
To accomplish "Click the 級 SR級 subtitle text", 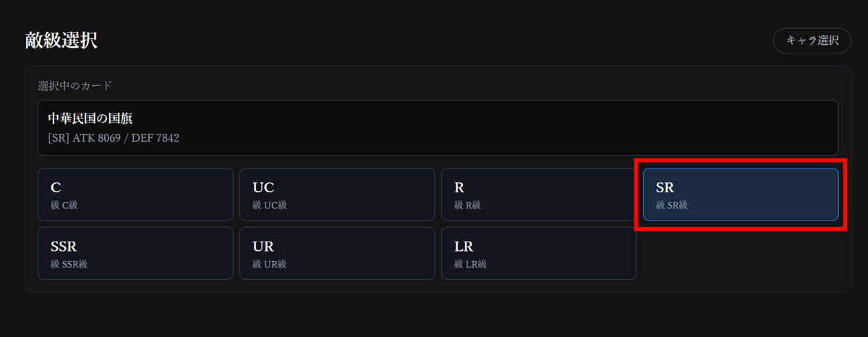I will pos(672,205).
